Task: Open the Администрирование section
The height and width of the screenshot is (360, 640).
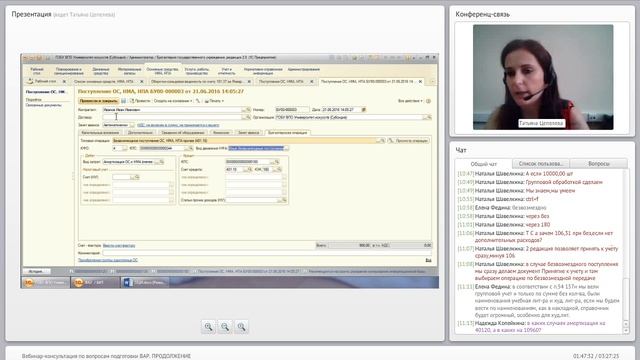Action: pyautogui.click(x=304, y=69)
